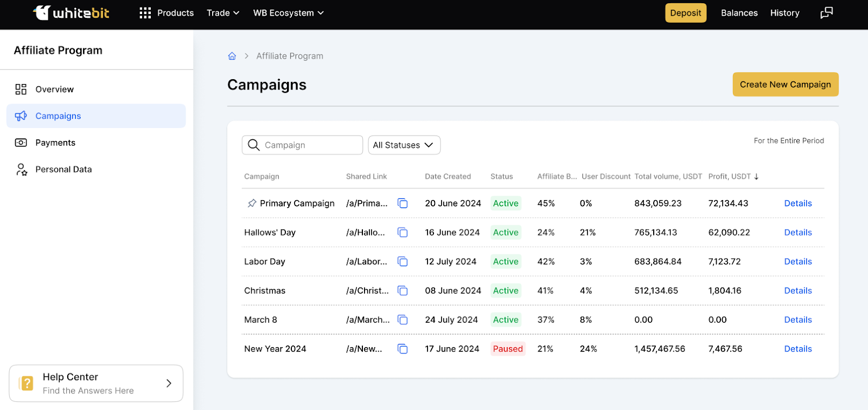Copy the New Year 2024 shared link

tap(403, 349)
